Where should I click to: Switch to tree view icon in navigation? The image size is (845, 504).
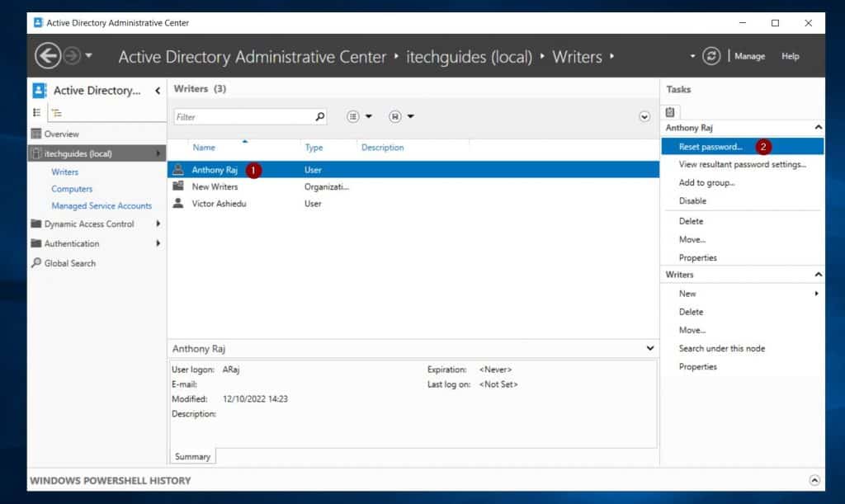(x=57, y=113)
